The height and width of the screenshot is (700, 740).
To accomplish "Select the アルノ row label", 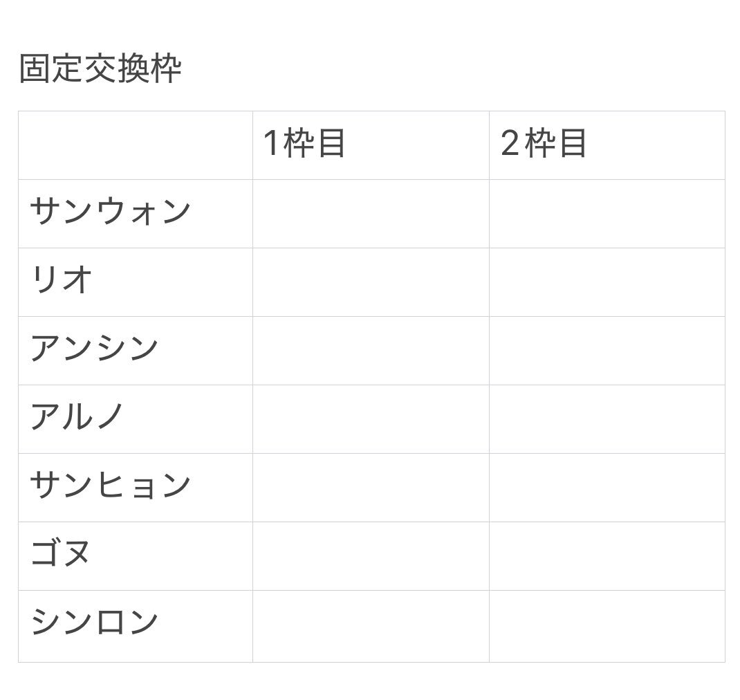I will pos(77,417).
